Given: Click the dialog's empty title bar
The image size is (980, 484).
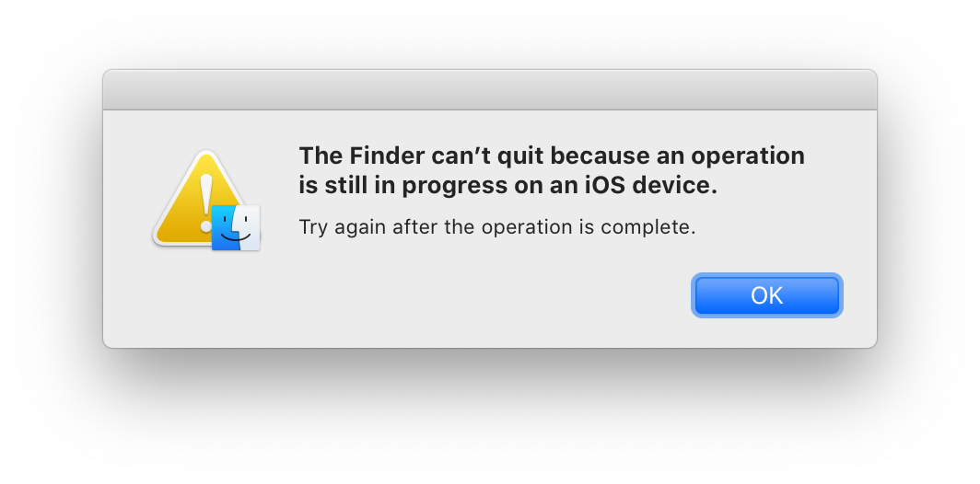Looking at the screenshot, I should click(489, 90).
